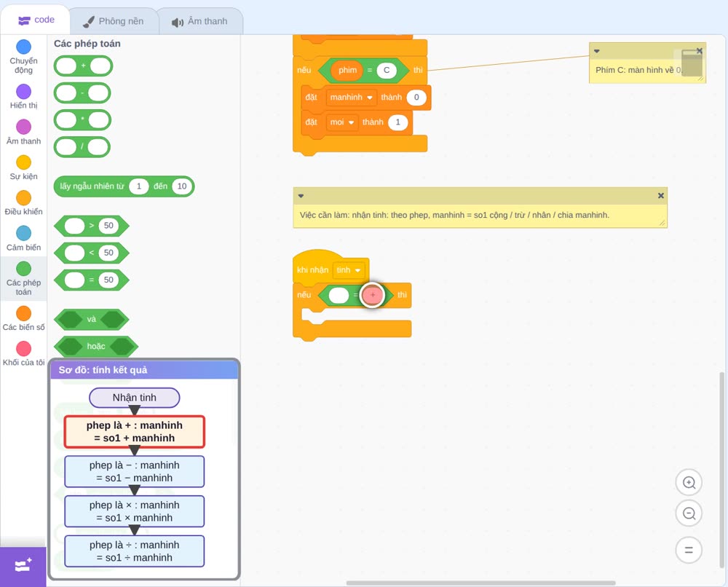The height and width of the screenshot is (587, 728).
Task: Click the 'C' input in the phim condition
Action: click(x=387, y=70)
